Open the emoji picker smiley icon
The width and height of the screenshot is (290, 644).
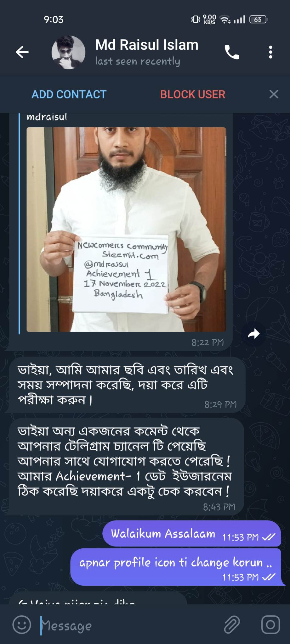[x=22, y=625]
